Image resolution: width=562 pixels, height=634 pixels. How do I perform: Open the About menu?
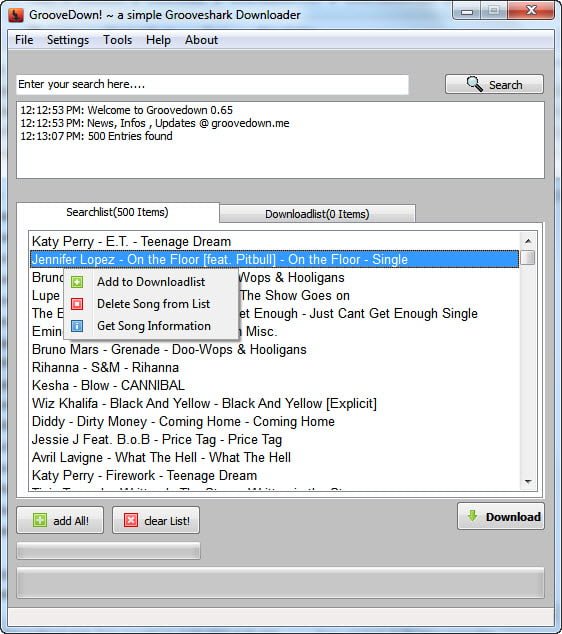201,40
